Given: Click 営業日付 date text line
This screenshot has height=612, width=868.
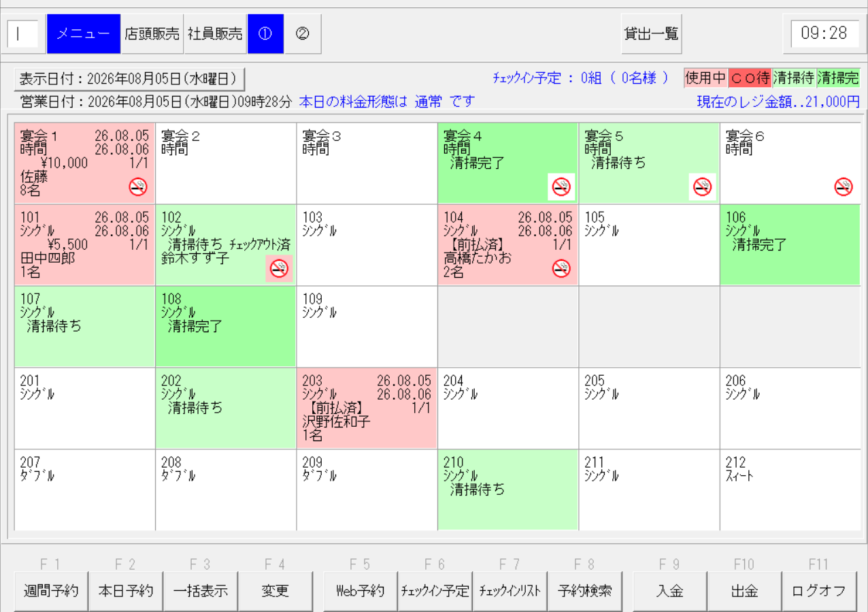Looking at the screenshot, I should [156, 102].
